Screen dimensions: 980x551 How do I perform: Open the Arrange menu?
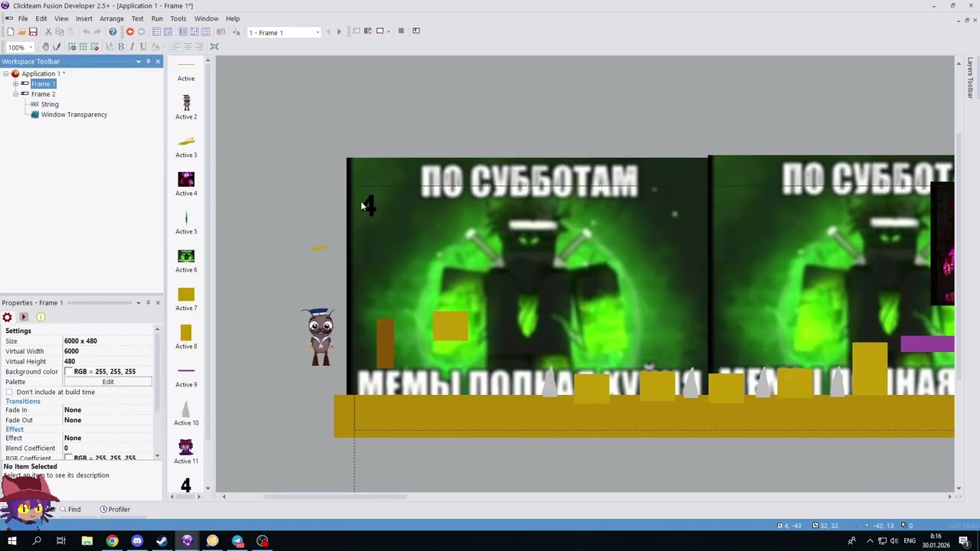click(x=112, y=18)
